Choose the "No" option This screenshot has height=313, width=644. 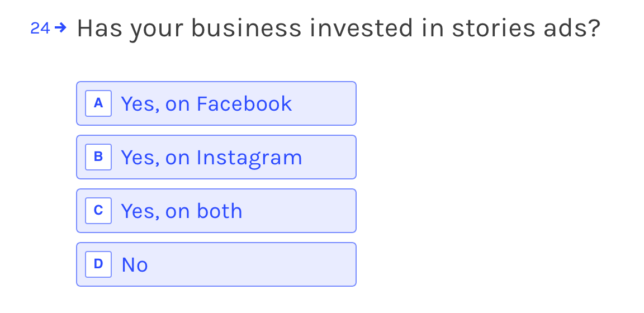(216, 264)
